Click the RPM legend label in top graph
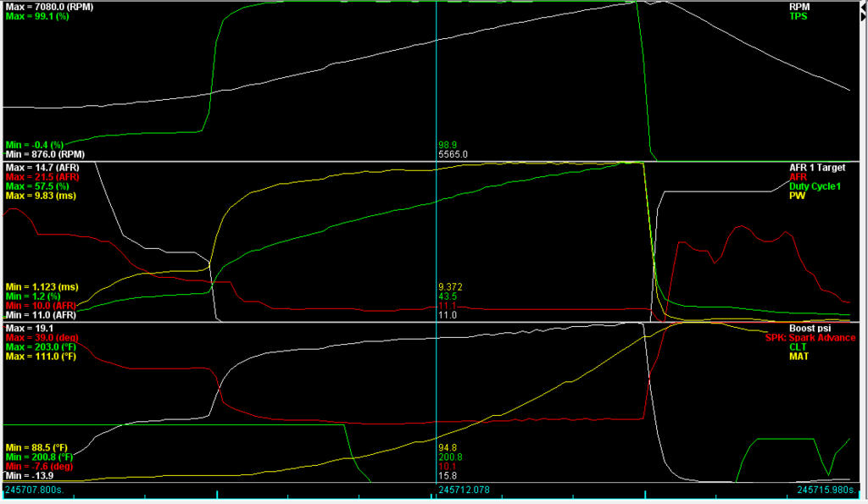The height and width of the screenshot is (504, 868). pos(799,6)
